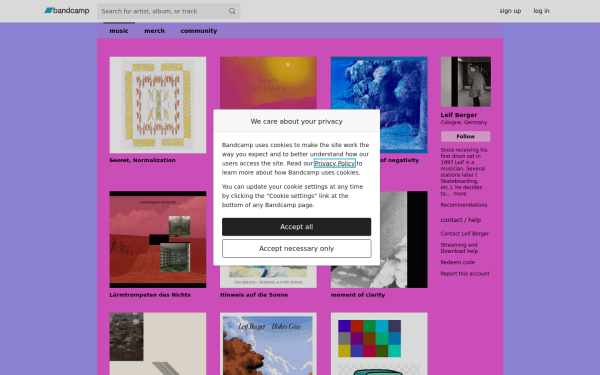Open the Recommendations link
The height and width of the screenshot is (375, 600).
[x=464, y=205]
